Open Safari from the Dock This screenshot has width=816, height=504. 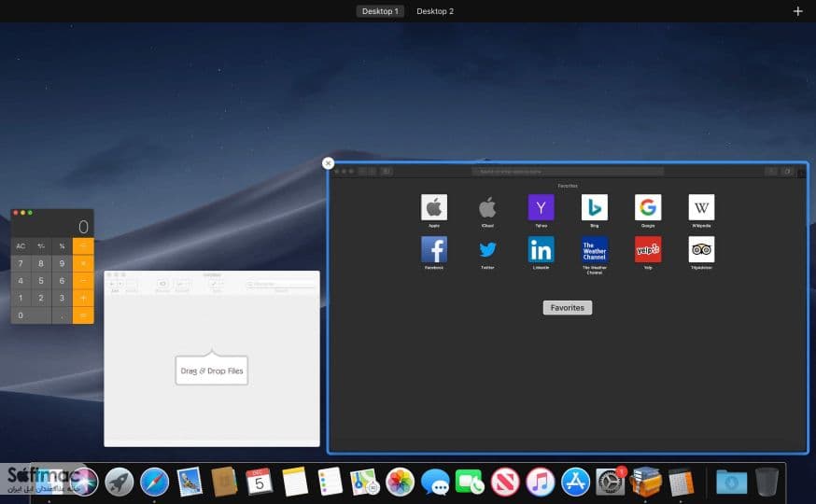155,482
